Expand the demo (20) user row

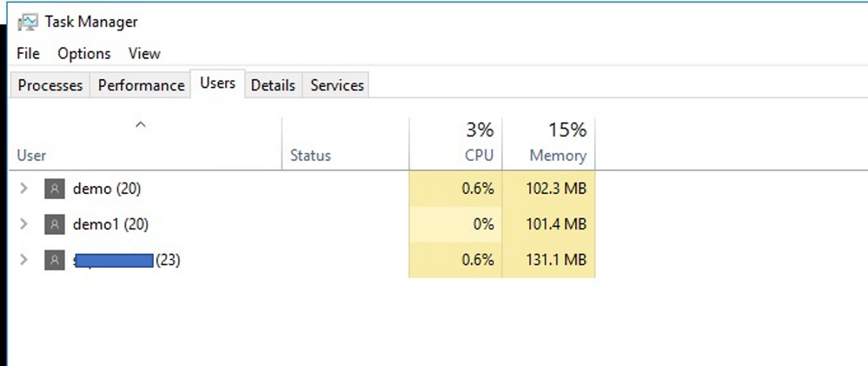click(x=23, y=189)
